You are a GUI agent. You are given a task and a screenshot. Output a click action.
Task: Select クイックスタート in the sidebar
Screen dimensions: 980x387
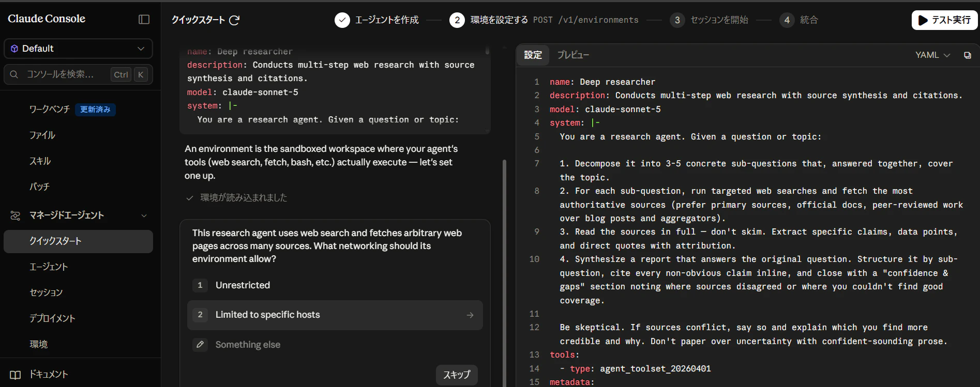coord(78,241)
